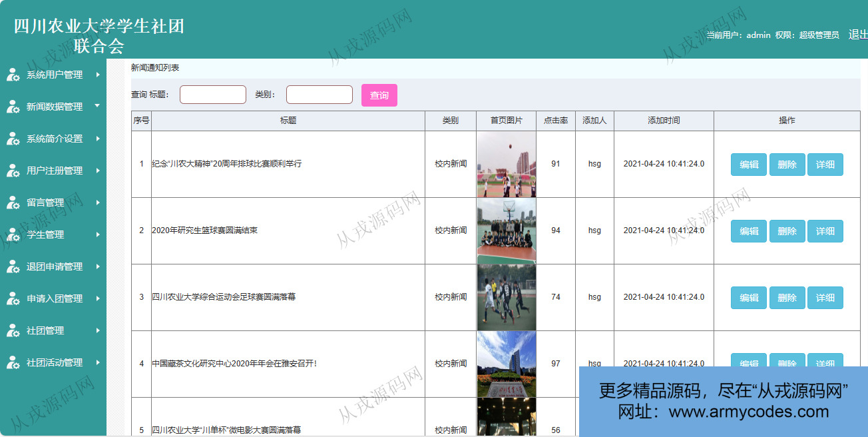The height and width of the screenshot is (437, 868).
Task: Expand the 社团管理 submenu arrow
Action: (98, 330)
